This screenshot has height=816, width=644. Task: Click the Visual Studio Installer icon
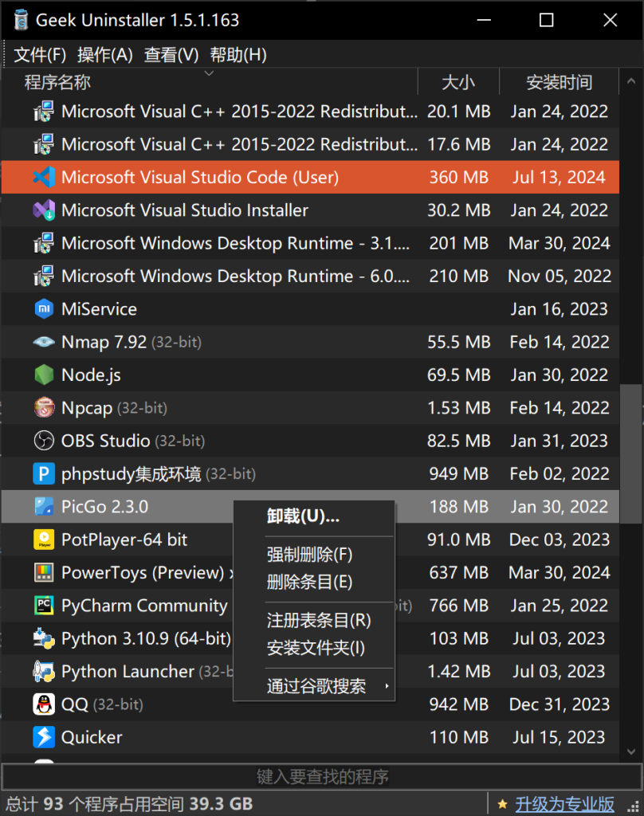click(x=44, y=210)
